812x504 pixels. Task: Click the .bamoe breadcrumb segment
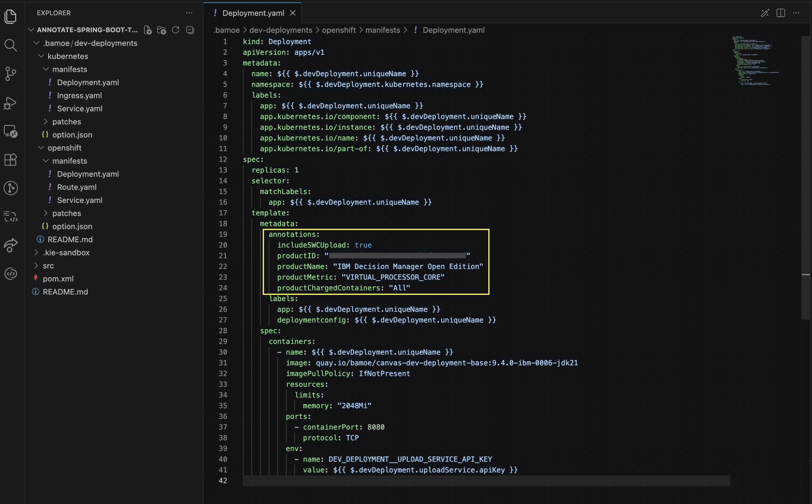226,30
